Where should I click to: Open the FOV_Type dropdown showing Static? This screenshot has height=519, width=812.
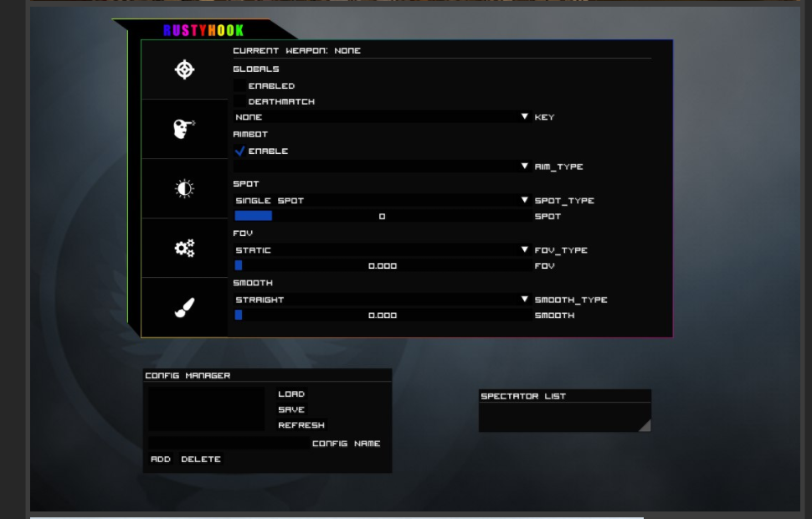point(383,250)
